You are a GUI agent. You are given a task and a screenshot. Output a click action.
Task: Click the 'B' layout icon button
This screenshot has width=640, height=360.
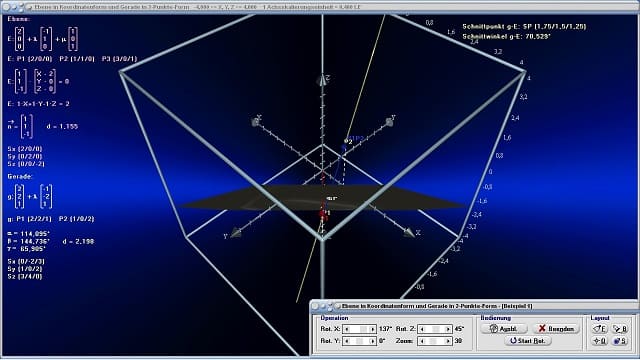pyautogui.click(x=620, y=329)
